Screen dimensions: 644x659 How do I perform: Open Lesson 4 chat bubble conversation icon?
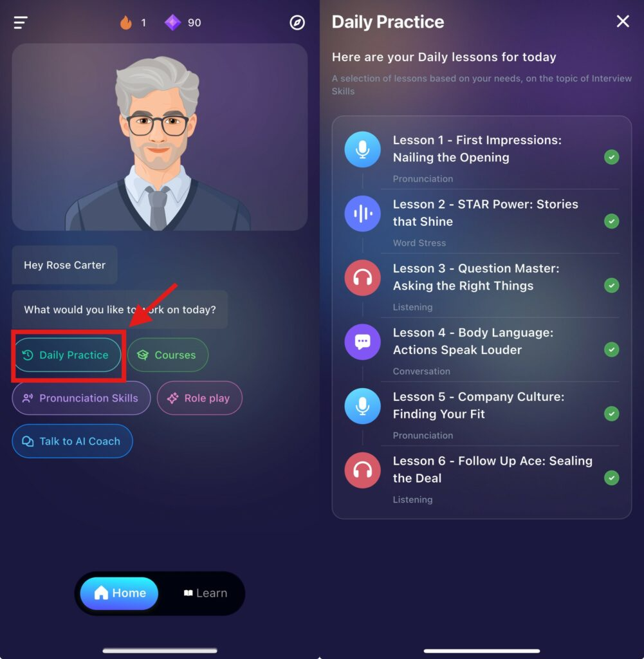click(363, 342)
